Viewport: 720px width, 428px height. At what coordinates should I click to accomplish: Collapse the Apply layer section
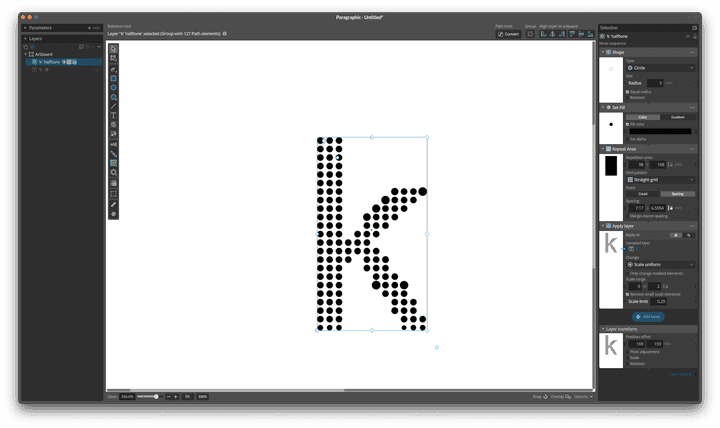pyautogui.click(x=602, y=226)
